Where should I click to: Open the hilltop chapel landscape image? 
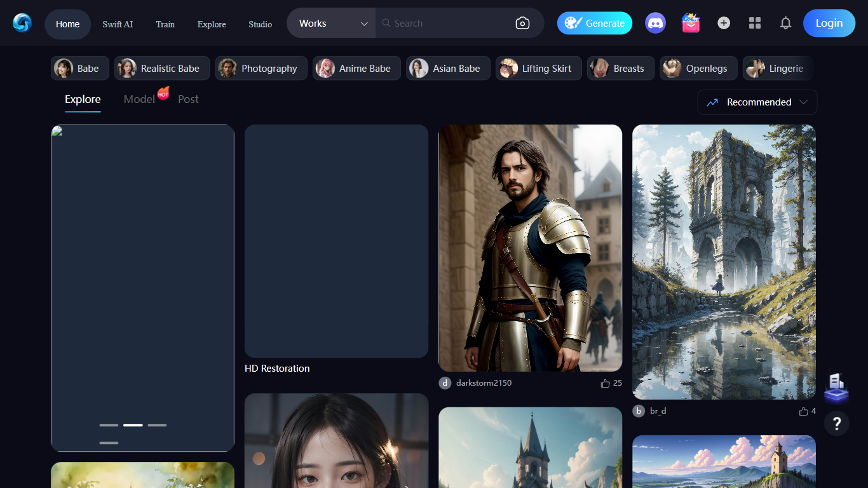tap(724, 461)
